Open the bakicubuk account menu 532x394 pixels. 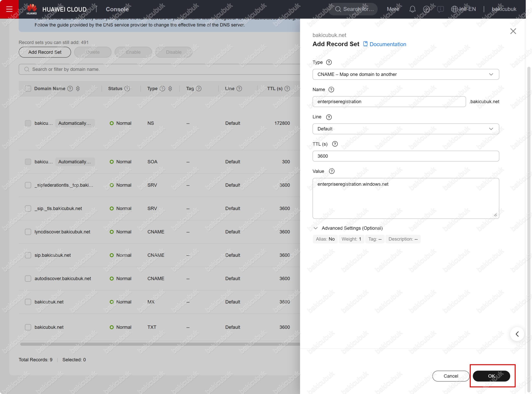point(504,9)
